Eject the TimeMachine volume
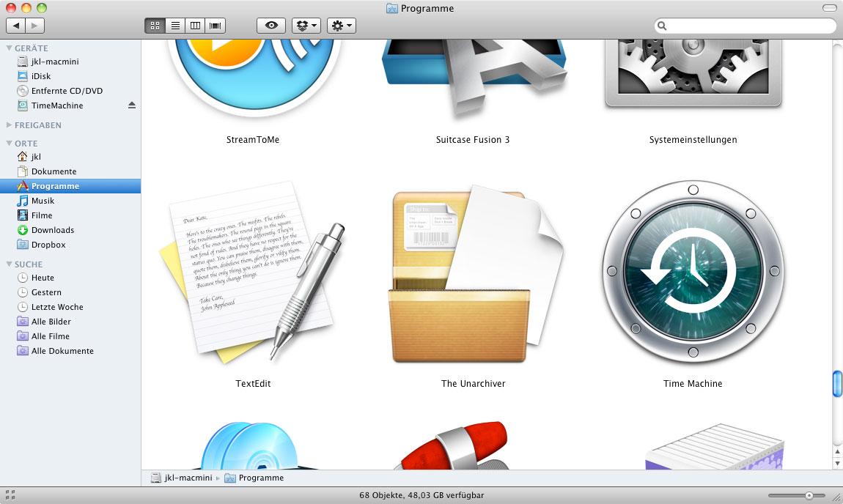 tap(132, 105)
